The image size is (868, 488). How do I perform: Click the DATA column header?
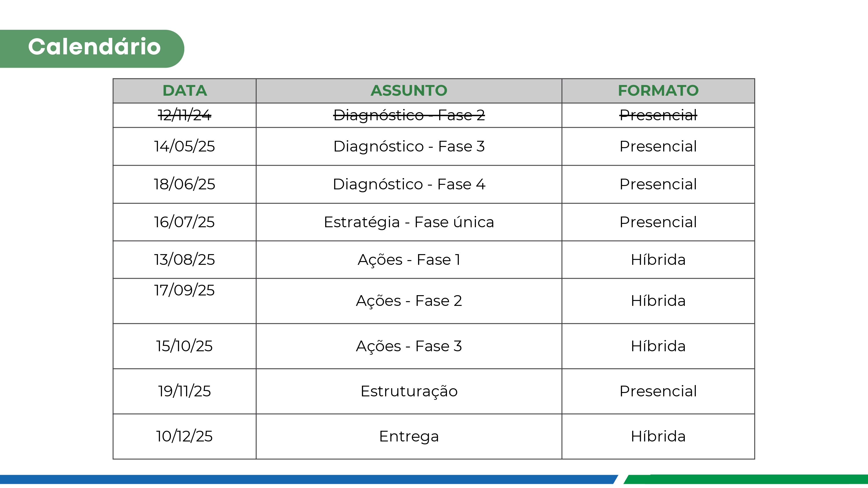(185, 90)
